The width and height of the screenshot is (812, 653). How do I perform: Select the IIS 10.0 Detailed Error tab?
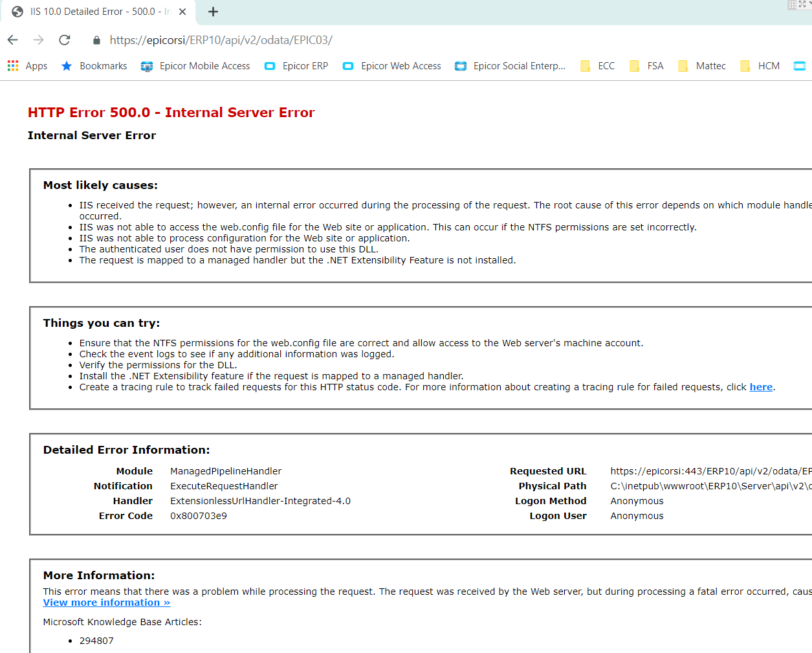[x=100, y=12]
